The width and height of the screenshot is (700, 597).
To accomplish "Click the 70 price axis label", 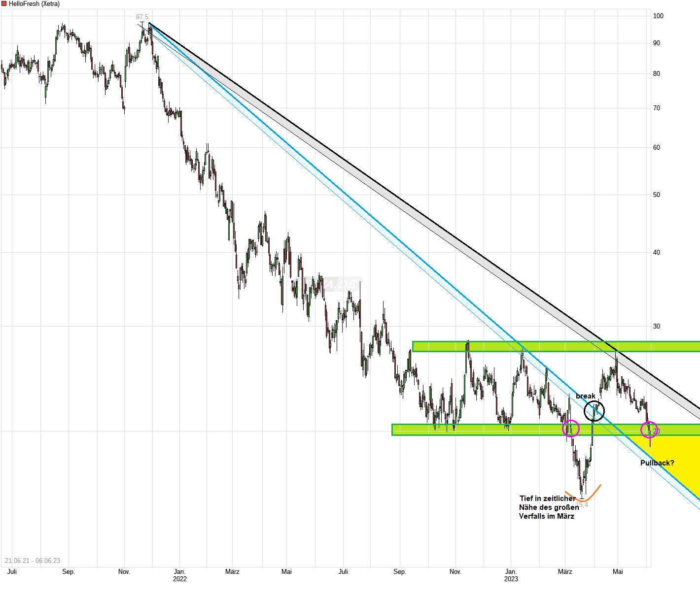I will (657, 108).
